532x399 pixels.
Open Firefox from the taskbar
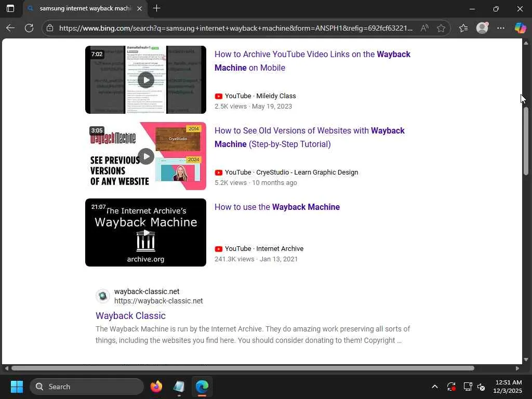click(156, 387)
